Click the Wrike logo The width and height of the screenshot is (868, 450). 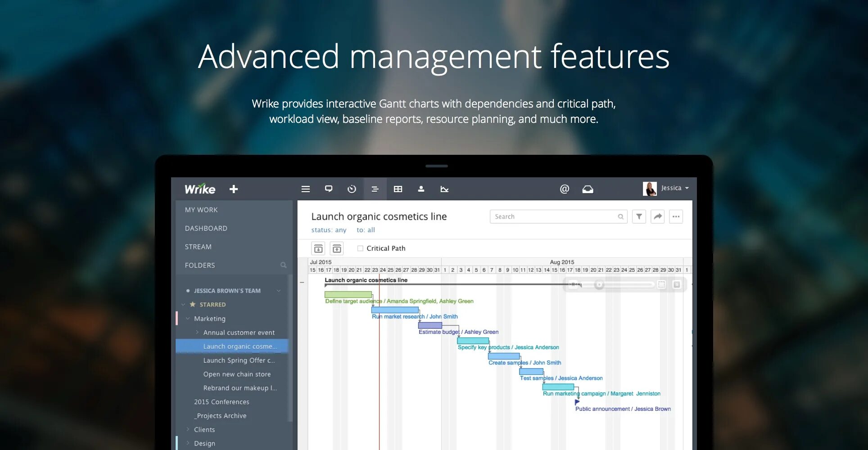(x=200, y=189)
